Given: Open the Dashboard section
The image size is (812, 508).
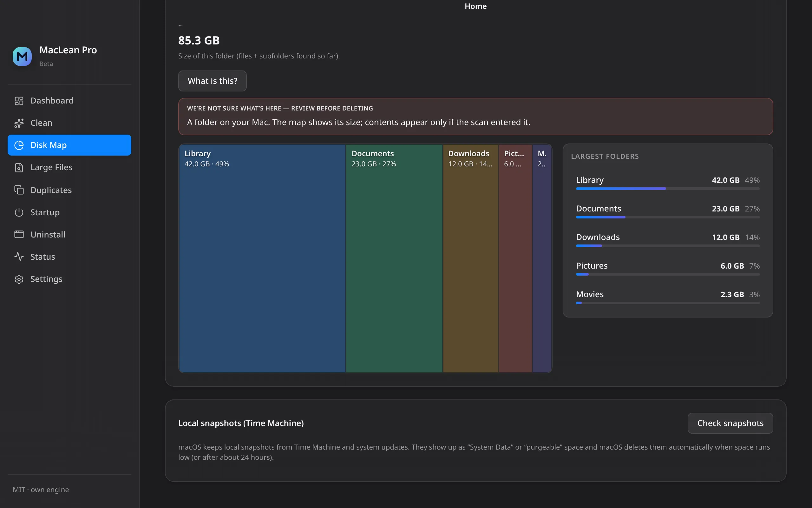Looking at the screenshot, I should pos(69,101).
